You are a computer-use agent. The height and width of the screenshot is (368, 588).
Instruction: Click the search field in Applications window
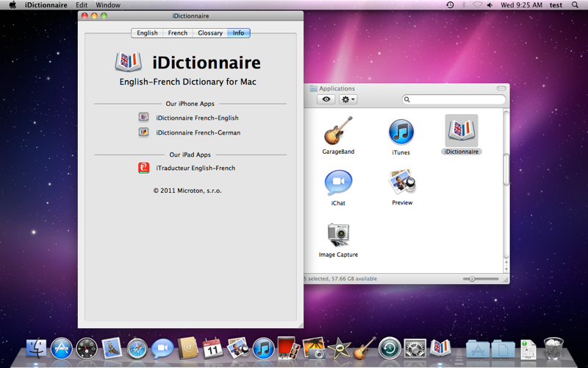click(453, 99)
